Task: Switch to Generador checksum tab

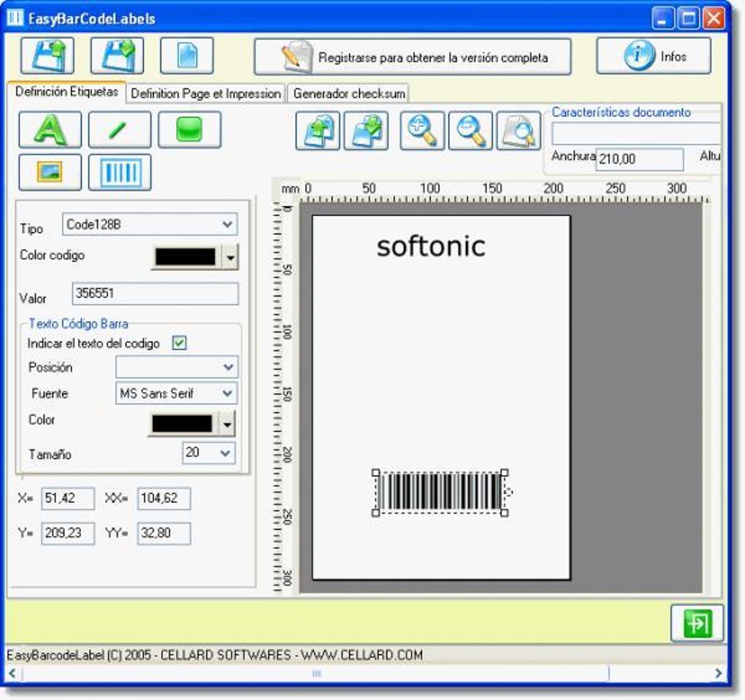Action: [x=348, y=93]
